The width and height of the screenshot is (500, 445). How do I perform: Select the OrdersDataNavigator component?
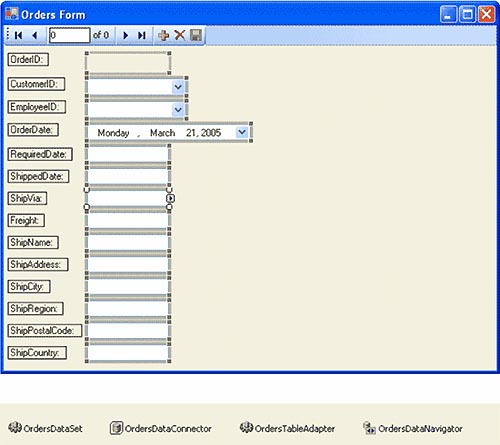point(413,428)
